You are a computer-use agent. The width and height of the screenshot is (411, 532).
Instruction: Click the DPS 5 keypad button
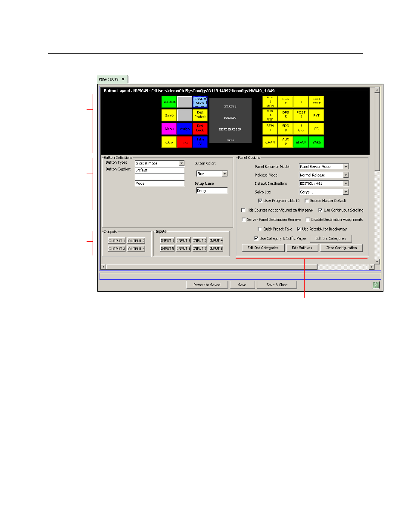click(286, 115)
